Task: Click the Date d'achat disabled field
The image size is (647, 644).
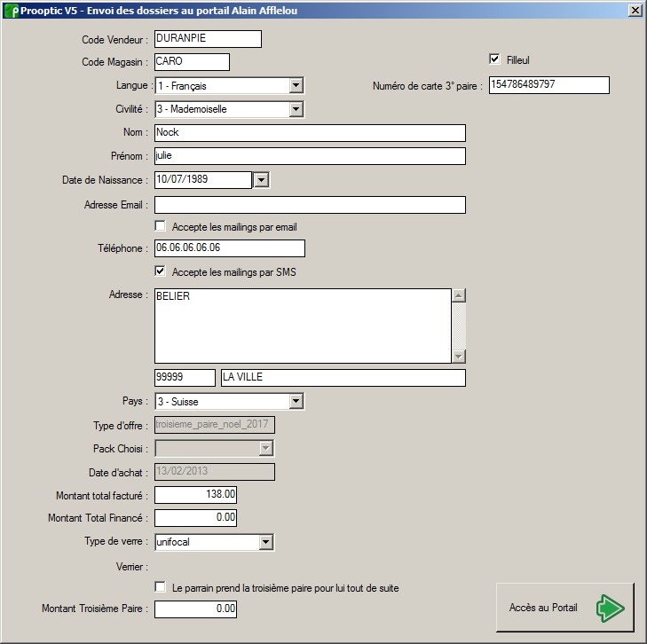Action: [x=215, y=472]
